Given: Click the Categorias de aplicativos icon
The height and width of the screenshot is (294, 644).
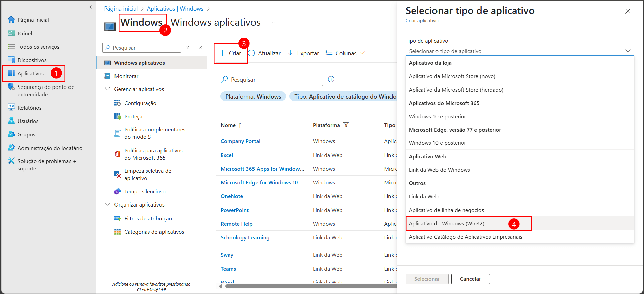Looking at the screenshot, I should coord(117,232).
